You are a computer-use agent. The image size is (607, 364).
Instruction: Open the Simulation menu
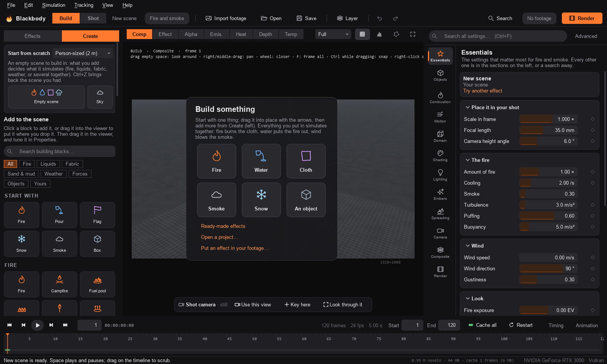(x=53, y=5)
